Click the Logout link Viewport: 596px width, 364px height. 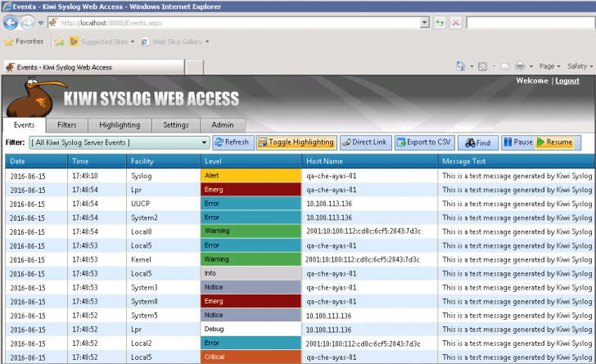567,80
